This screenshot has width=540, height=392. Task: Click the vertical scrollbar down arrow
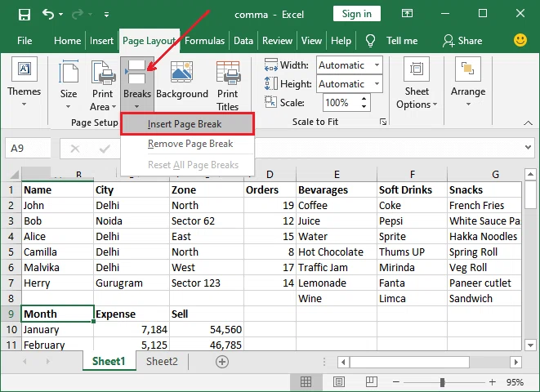[x=530, y=345]
